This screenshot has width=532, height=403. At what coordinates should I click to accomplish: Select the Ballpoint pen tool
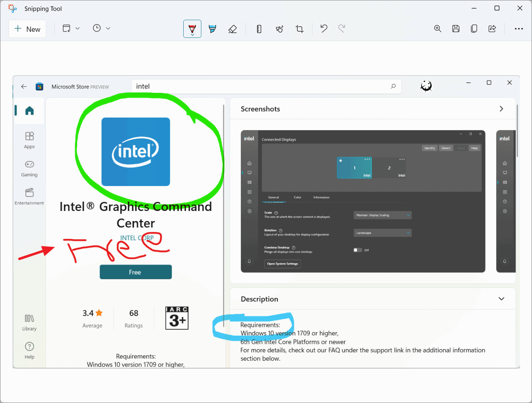pyautogui.click(x=192, y=29)
